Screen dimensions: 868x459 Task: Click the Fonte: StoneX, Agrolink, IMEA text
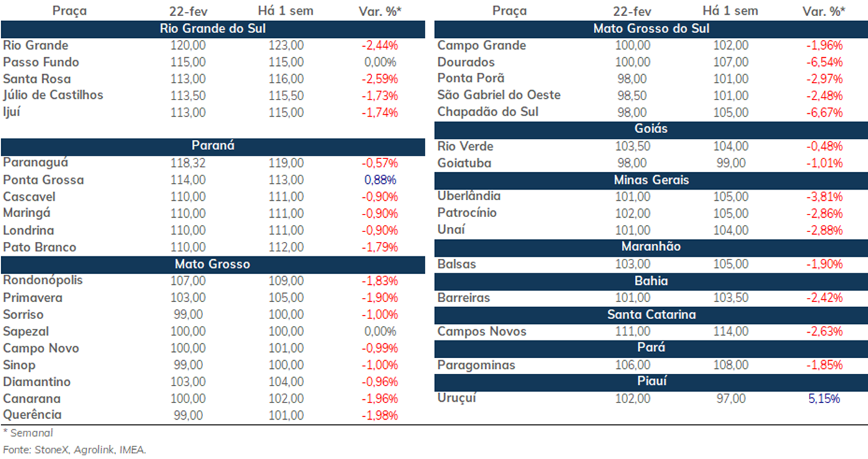[75, 449]
